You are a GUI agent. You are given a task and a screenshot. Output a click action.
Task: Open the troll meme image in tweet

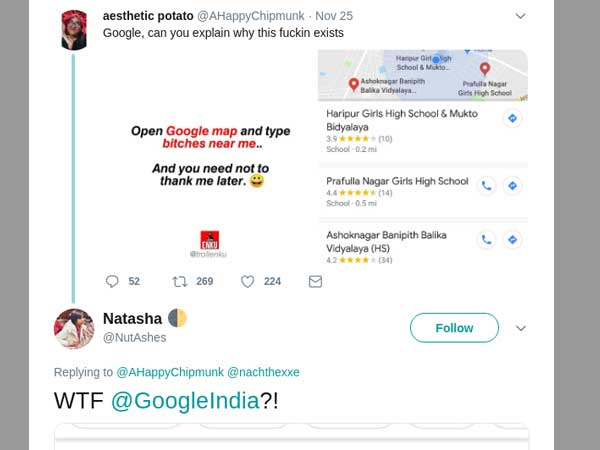click(x=210, y=158)
